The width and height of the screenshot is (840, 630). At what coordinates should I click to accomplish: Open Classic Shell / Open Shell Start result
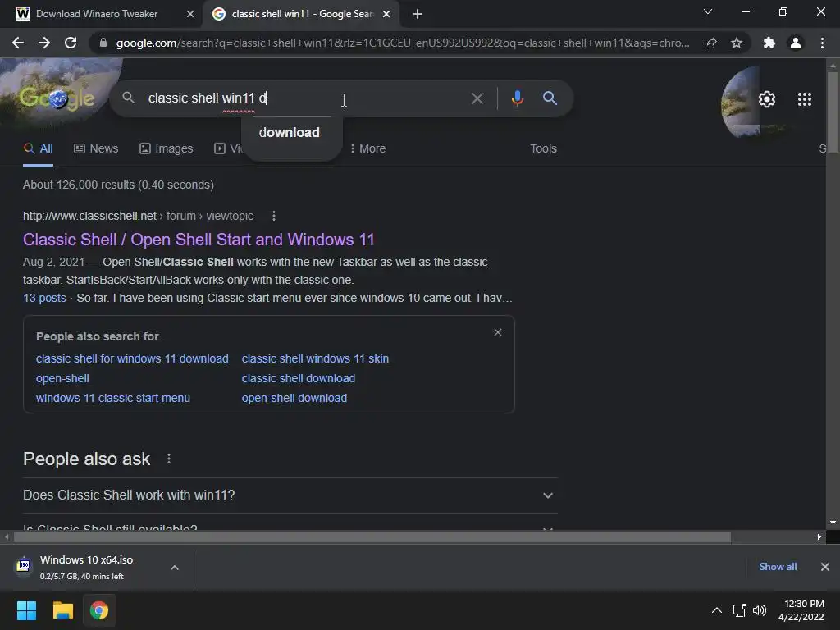(199, 240)
